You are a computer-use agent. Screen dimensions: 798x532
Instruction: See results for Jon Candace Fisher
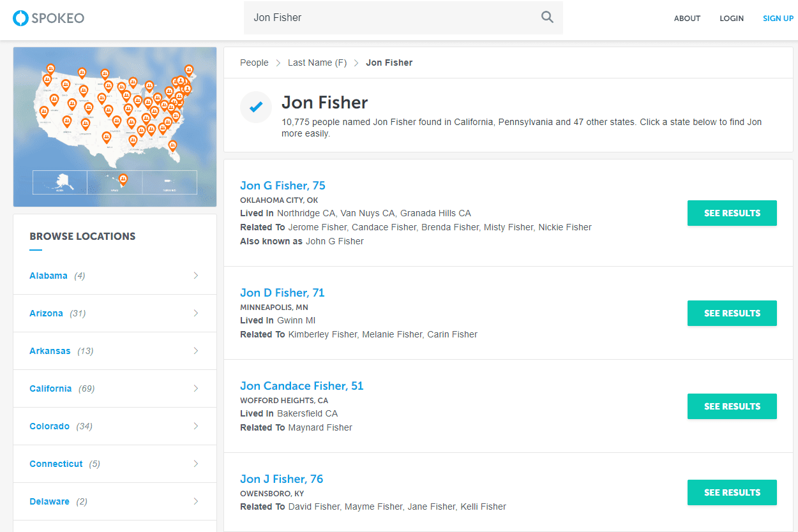pyautogui.click(x=732, y=406)
